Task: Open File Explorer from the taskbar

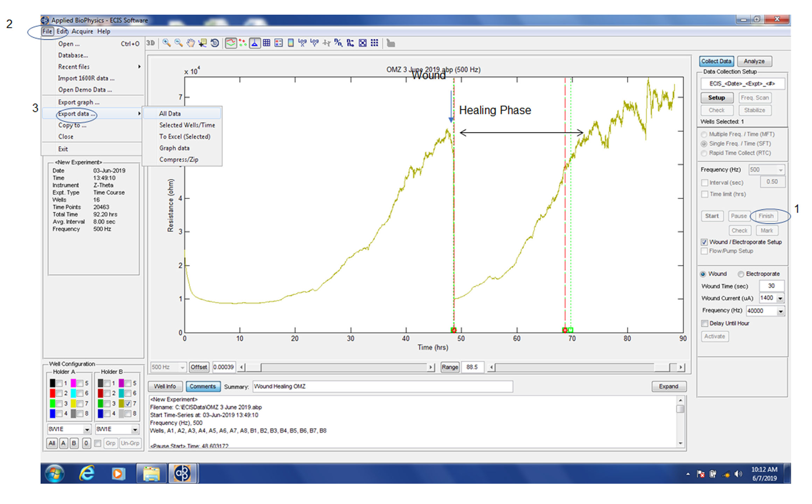Action: coord(151,474)
